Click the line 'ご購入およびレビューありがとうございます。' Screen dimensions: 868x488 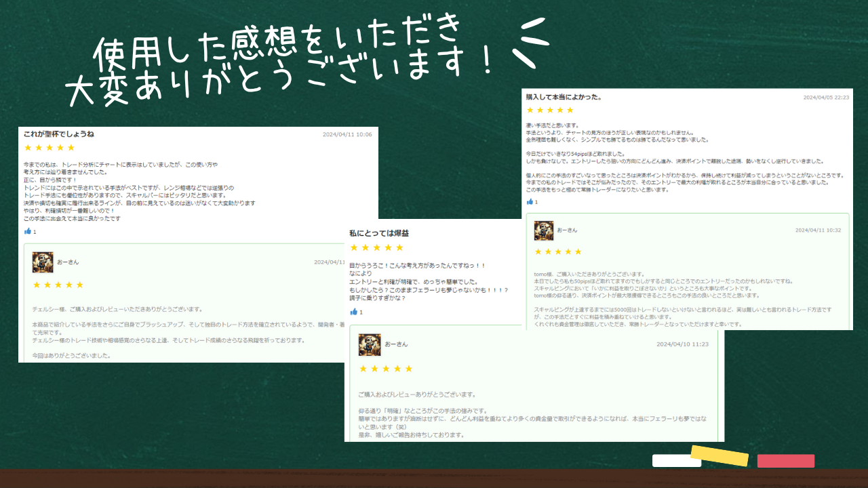(x=417, y=394)
